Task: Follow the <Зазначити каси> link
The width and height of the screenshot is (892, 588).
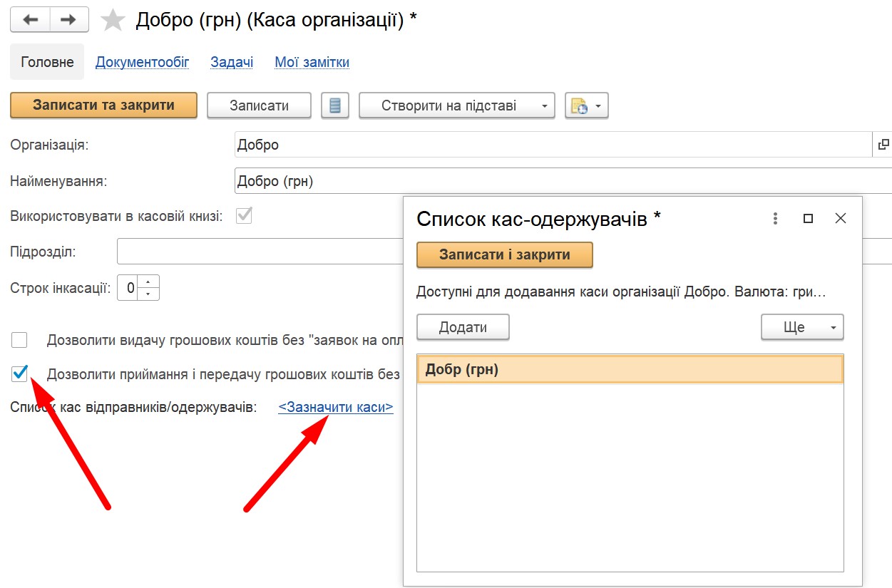Action: click(336, 408)
